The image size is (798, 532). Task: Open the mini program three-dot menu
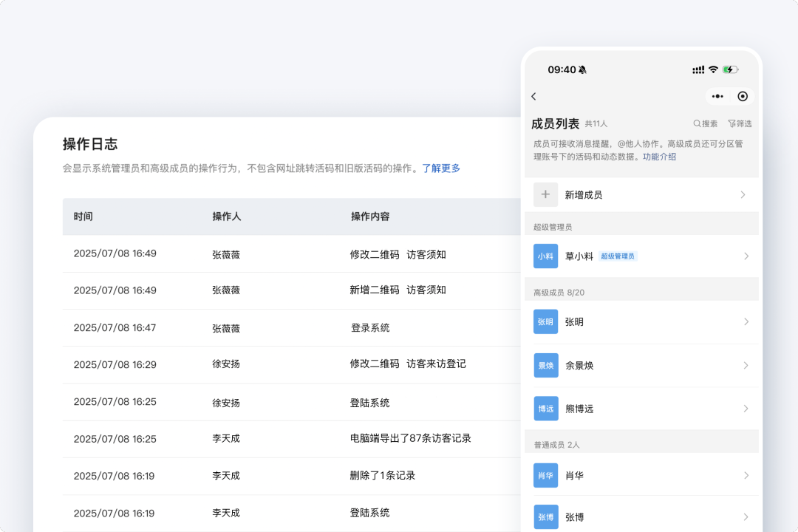(x=717, y=97)
